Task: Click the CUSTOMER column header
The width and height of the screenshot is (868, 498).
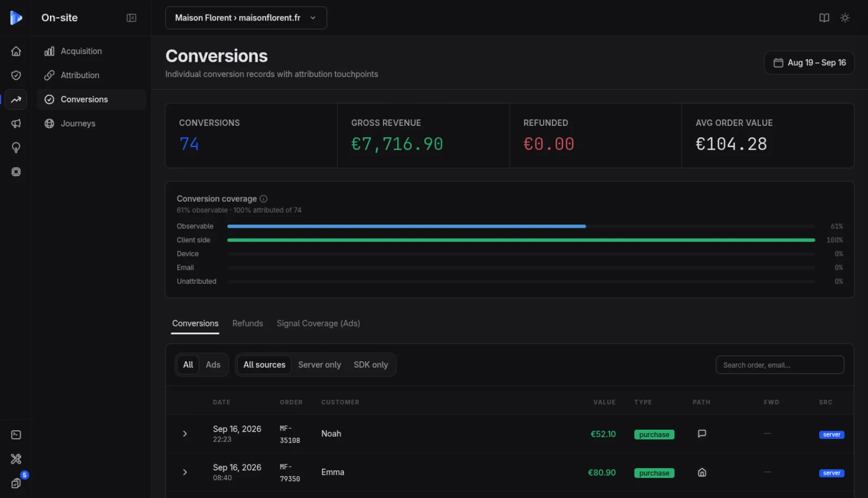Action: click(x=340, y=402)
